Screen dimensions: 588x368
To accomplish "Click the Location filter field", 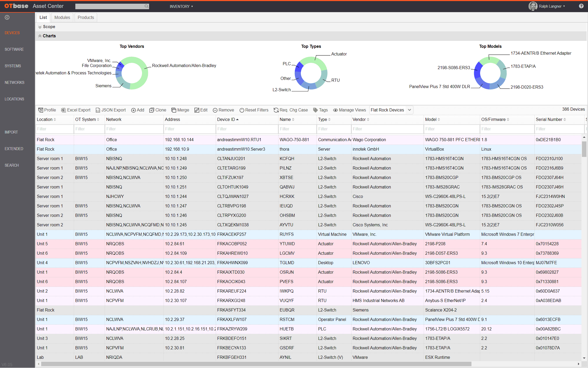I will pyautogui.click(x=55, y=129).
